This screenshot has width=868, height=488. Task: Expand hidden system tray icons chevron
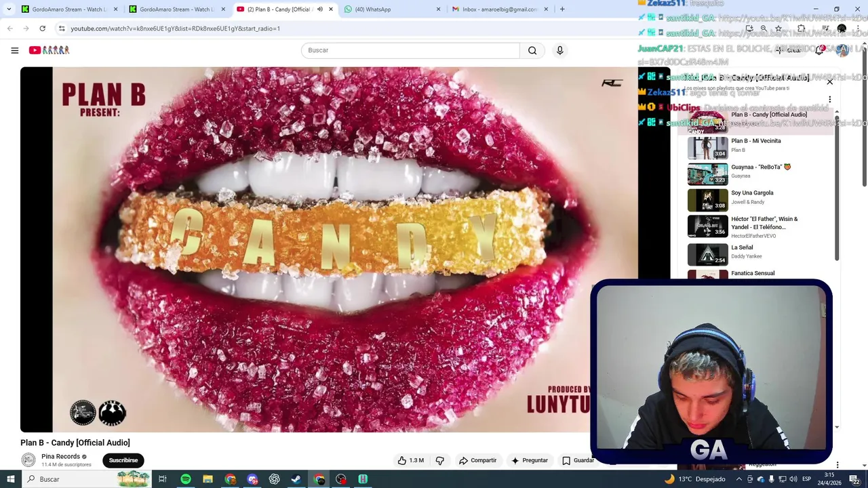point(739,479)
